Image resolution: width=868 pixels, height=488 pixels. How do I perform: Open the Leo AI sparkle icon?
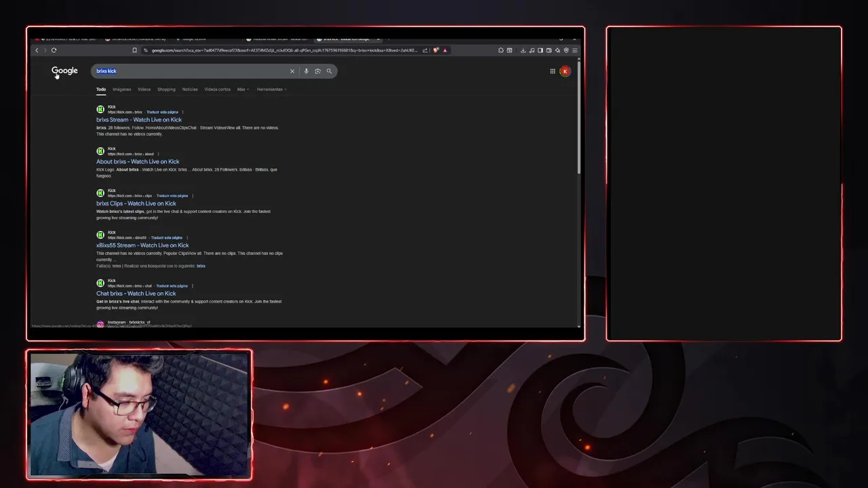pos(557,50)
